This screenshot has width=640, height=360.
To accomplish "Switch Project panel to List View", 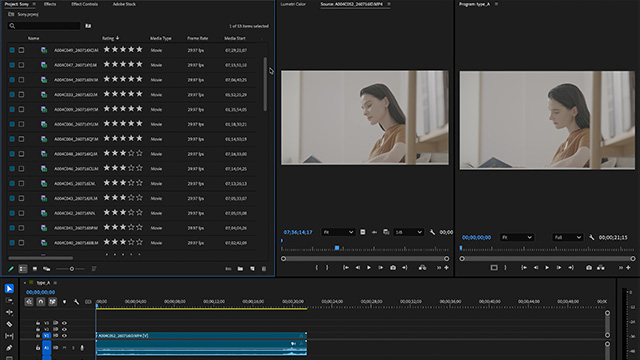I will tap(23, 269).
